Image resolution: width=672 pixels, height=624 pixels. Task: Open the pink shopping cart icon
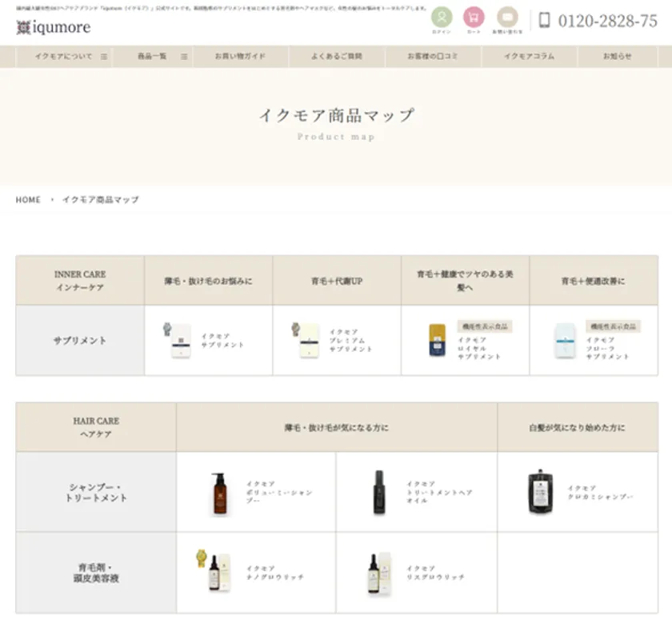point(474,18)
